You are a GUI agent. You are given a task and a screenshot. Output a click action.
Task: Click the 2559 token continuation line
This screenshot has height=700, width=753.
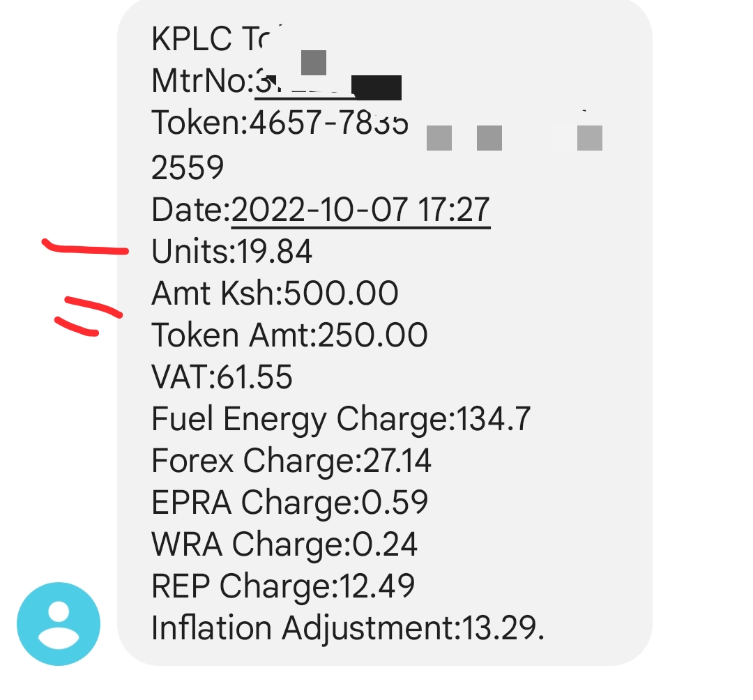(188, 168)
